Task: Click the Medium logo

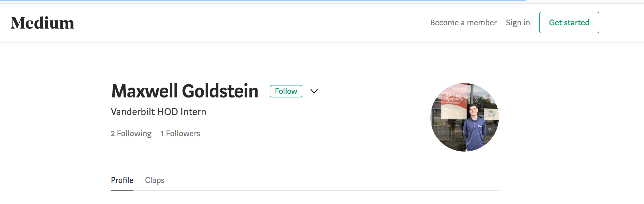Action: (x=42, y=23)
